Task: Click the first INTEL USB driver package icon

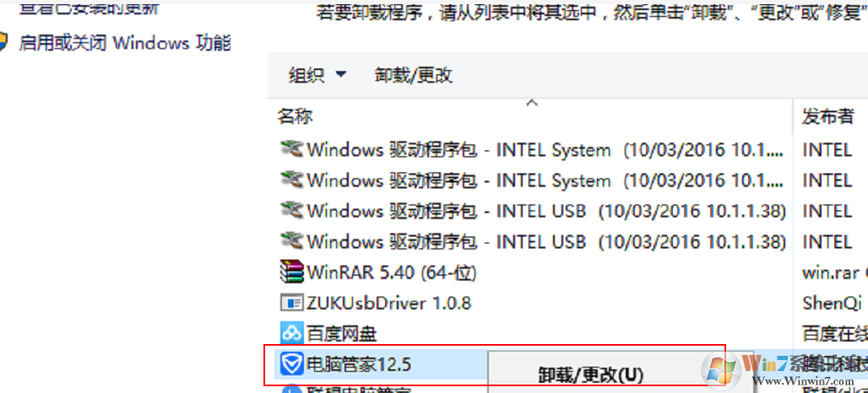Action: point(291,210)
